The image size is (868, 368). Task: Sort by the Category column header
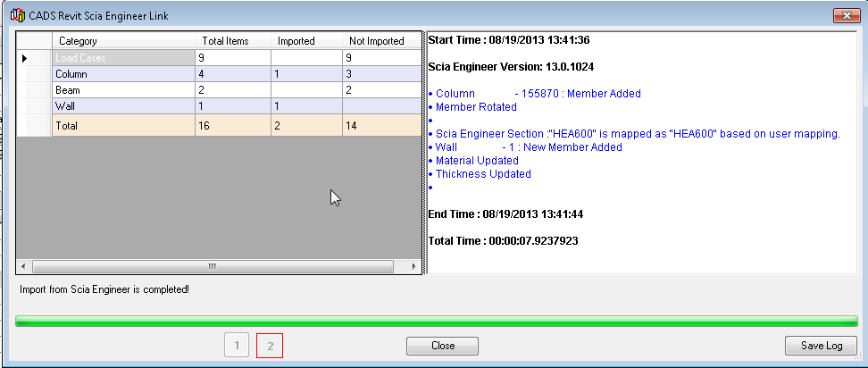coord(123,41)
